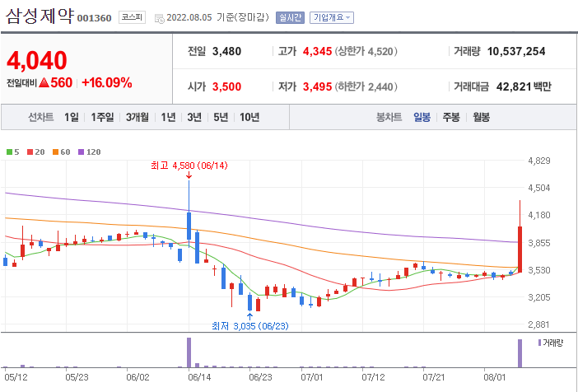Image resolution: width=578 pixels, height=392 pixels.
Task: Click the 거래대금 value 42,821 백만
Action: (524, 86)
